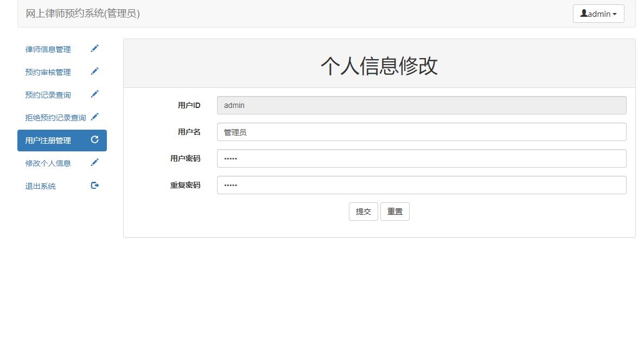Viewport: 644px width, 338px height.
Task: Open the admin account dropdown menu
Action: click(598, 14)
